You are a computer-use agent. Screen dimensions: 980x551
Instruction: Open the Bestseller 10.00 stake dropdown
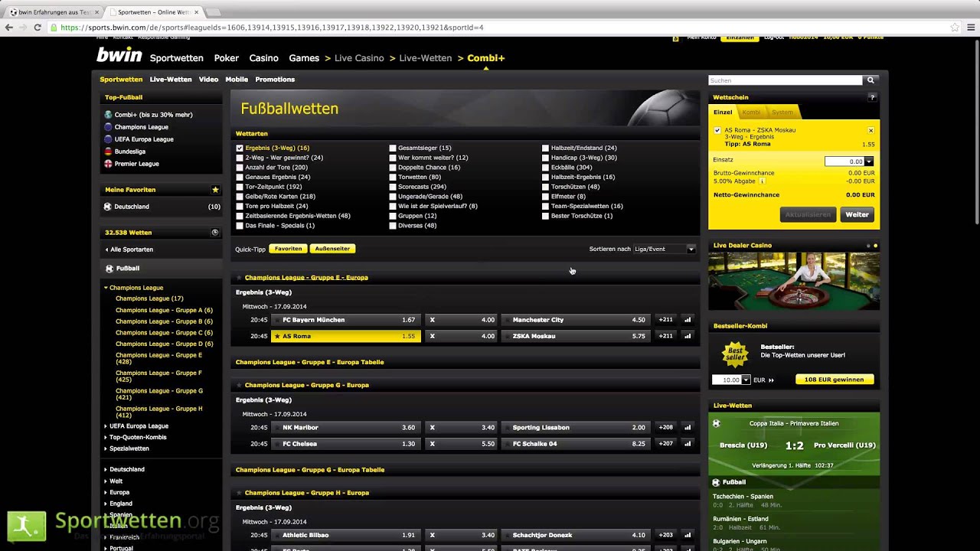[746, 380]
